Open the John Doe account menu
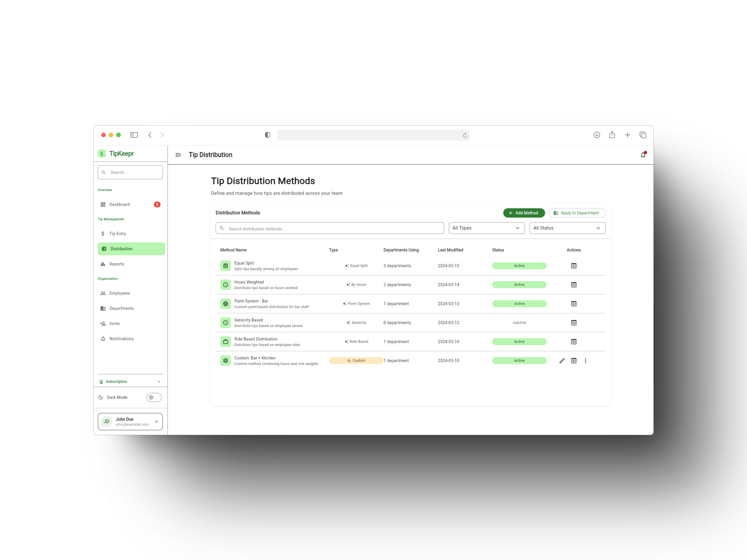 (130, 422)
